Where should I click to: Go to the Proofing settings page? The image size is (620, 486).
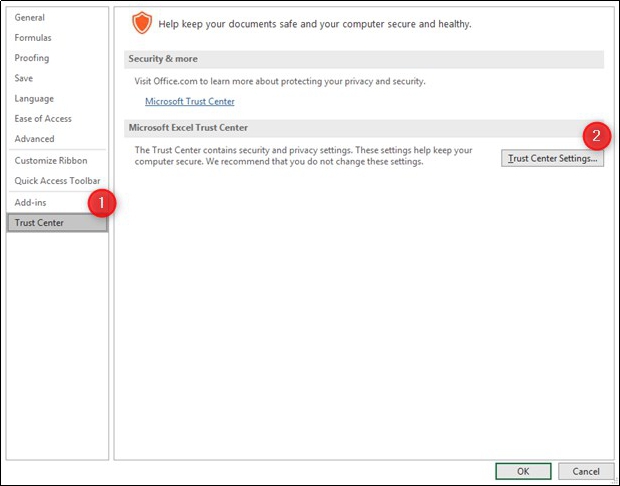click(x=32, y=58)
